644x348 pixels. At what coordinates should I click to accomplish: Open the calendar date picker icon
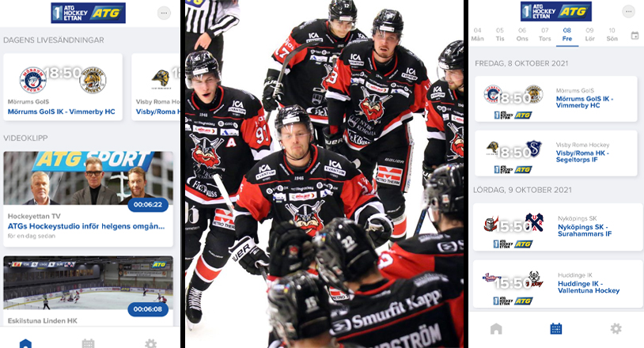[x=635, y=36]
